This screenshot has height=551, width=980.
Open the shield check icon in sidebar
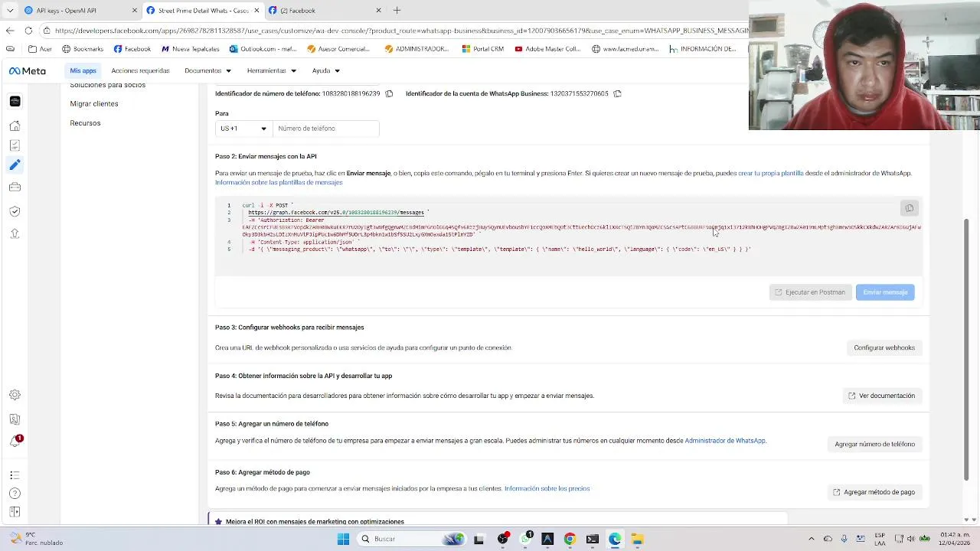coord(15,211)
